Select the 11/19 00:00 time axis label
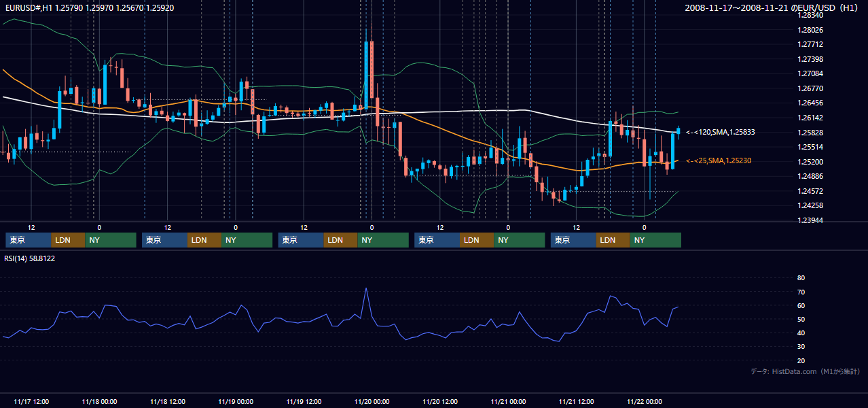Viewport: 868px width, 408px height. [x=236, y=402]
